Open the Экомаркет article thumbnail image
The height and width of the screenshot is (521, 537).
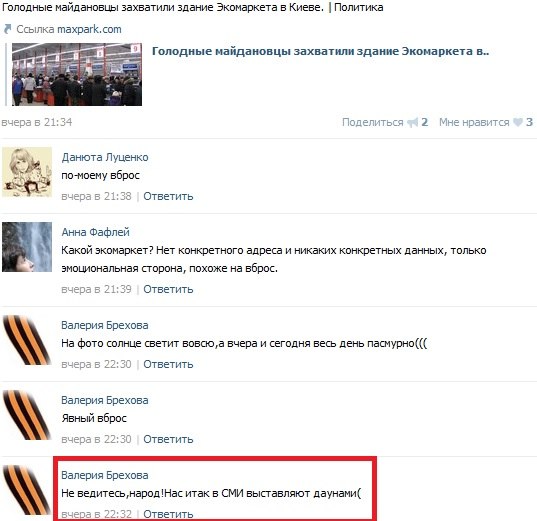77,74
